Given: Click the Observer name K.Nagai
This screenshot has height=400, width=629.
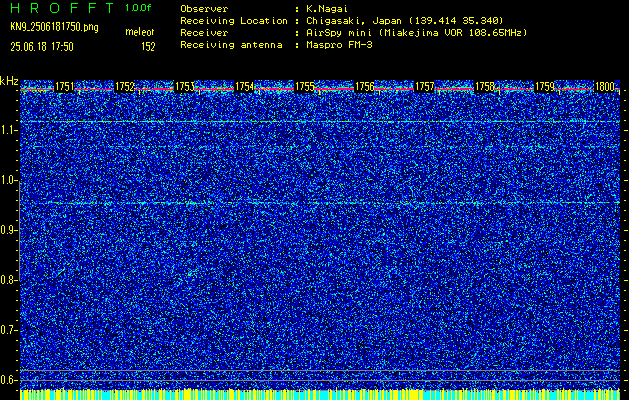Looking at the screenshot, I should pyautogui.click(x=327, y=9).
